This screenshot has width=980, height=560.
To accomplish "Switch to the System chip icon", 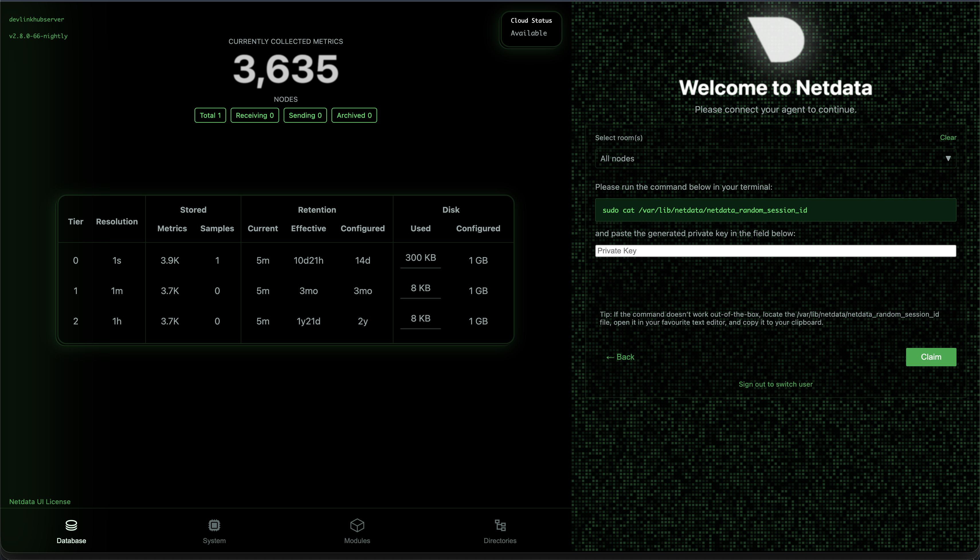I will pyautogui.click(x=214, y=525).
